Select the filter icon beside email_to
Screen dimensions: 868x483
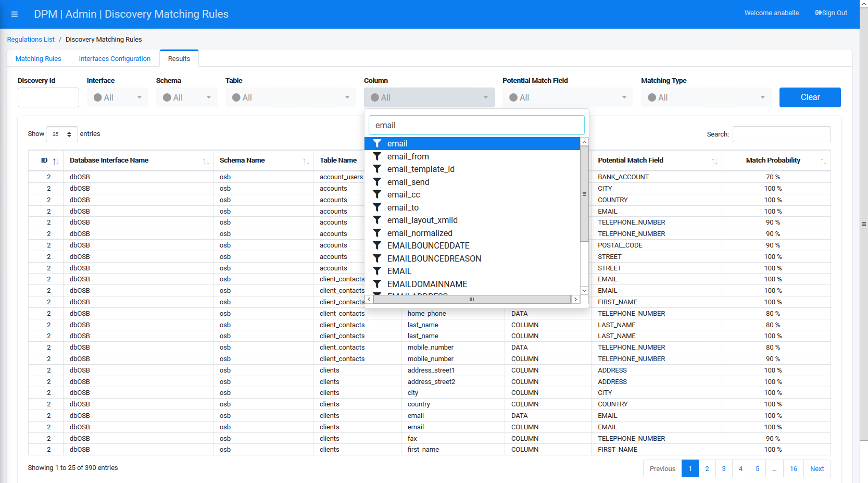point(377,207)
